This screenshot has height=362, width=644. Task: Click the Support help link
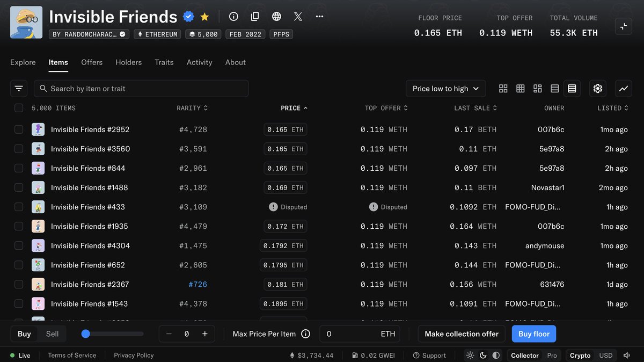(429, 356)
